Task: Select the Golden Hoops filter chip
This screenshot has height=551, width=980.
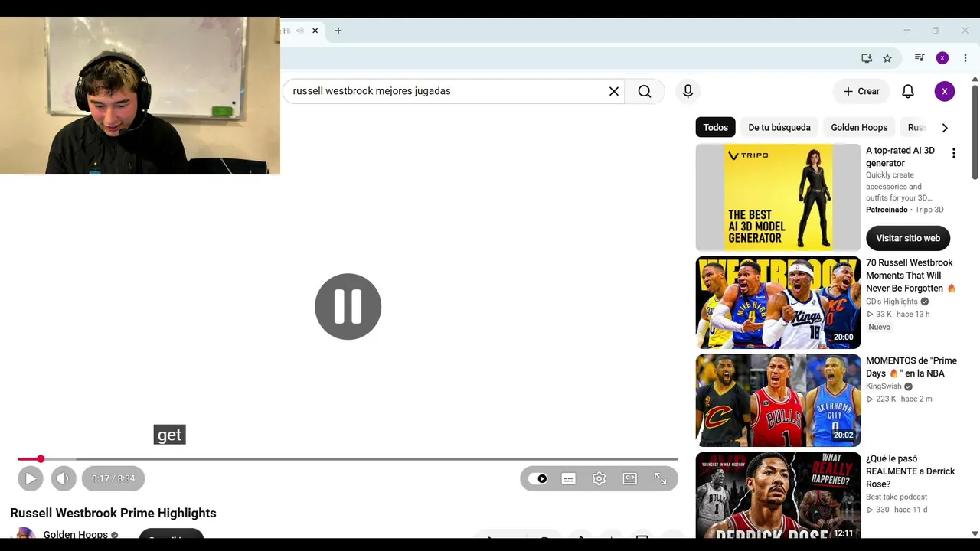Action: pos(859,127)
